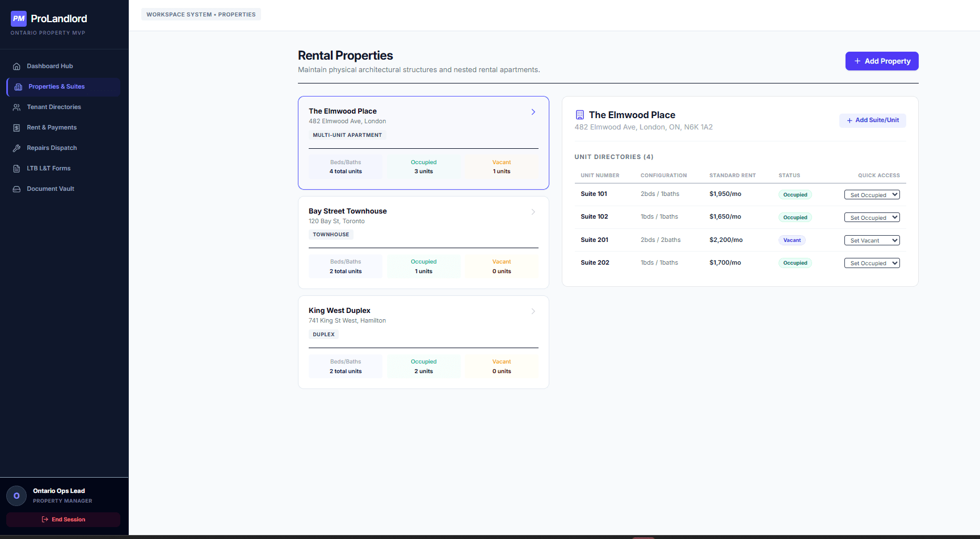Click the Add Property button
Image resolution: width=980 pixels, height=539 pixels.
(882, 61)
